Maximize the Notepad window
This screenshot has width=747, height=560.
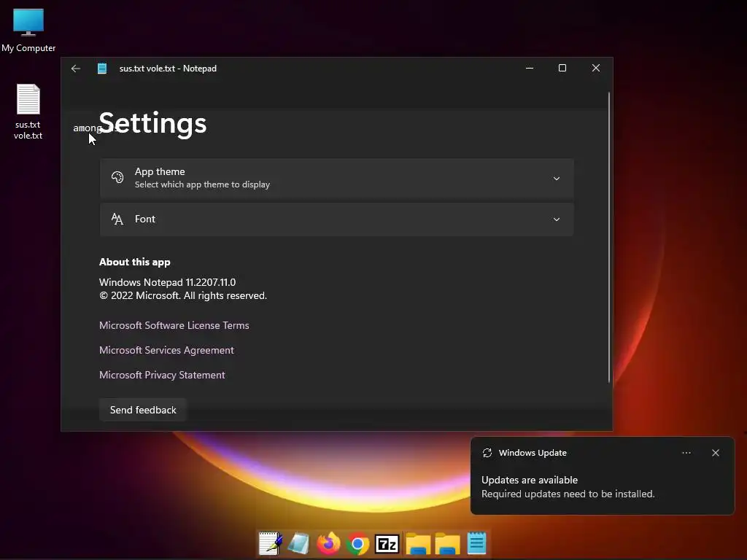562,68
